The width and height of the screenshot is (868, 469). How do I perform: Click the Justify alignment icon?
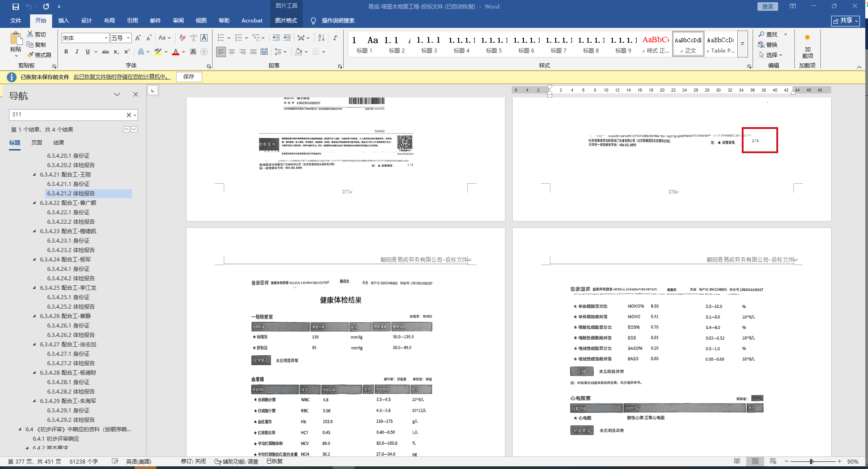click(x=253, y=52)
